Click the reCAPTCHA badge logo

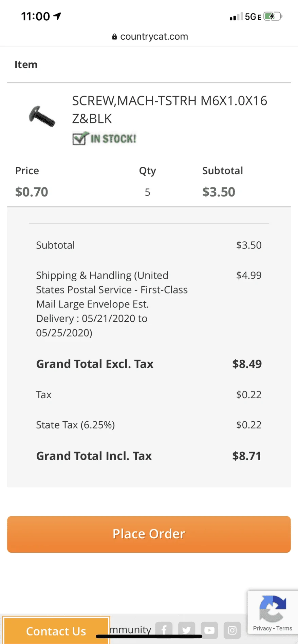click(273, 609)
